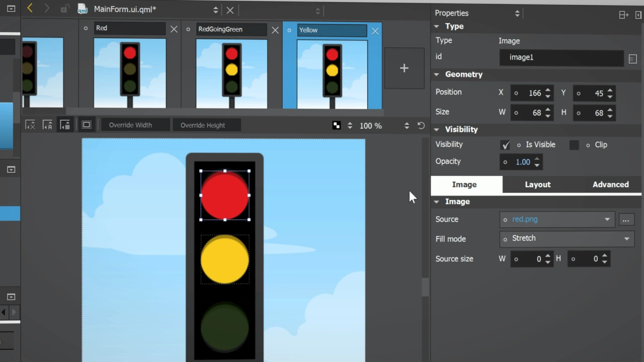Browse for a source file with ... button
The image size is (644, 362).
[625, 220]
